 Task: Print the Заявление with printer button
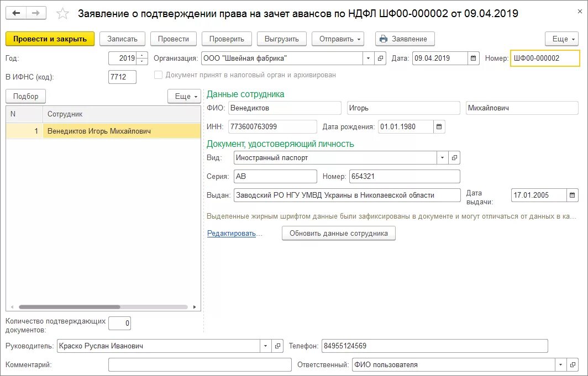pyautogui.click(x=405, y=39)
